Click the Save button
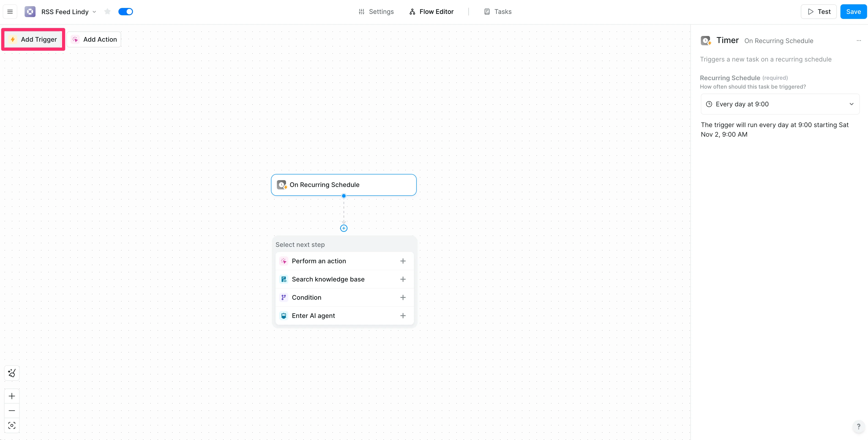Image resolution: width=868 pixels, height=440 pixels. click(x=853, y=12)
